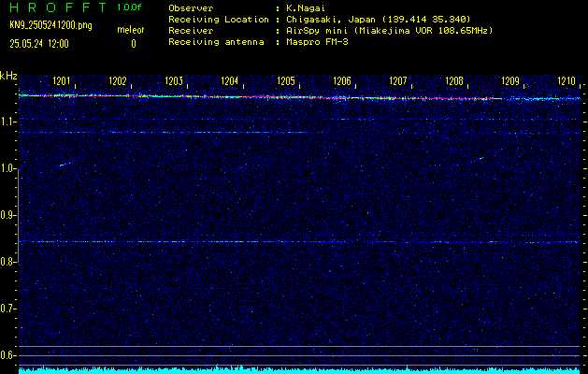
Task: Click the observer name K.Nagai
Action: coord(306,7)
